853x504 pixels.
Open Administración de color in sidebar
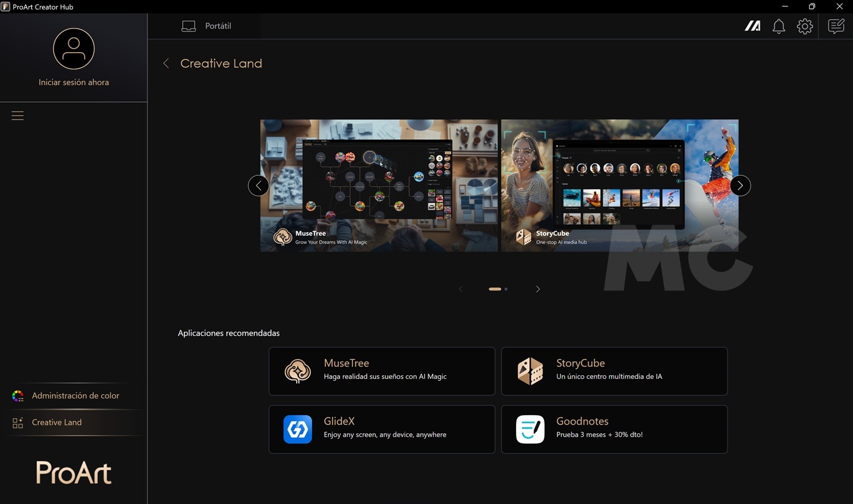74,395
